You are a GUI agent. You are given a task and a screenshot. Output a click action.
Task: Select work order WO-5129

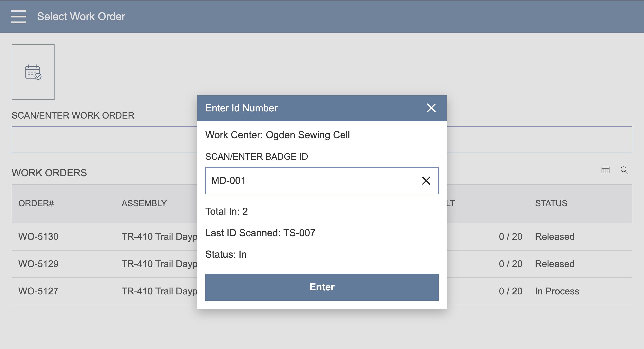tap(38, 264)
